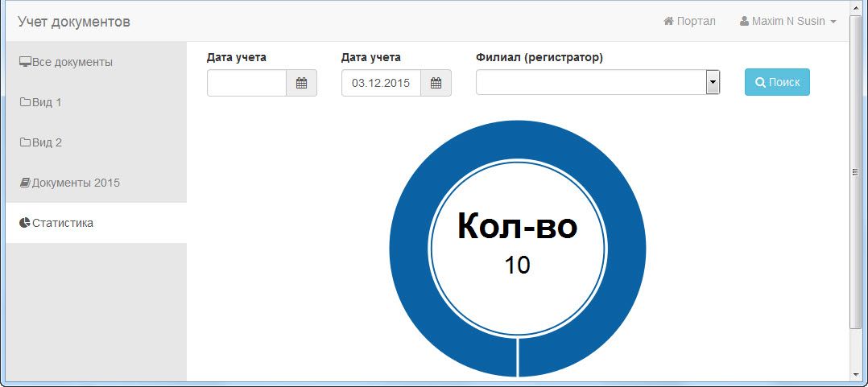Click the monitor icon beside Все документы
This screenshot has width=868, height=387.
(x=25, y=62)
